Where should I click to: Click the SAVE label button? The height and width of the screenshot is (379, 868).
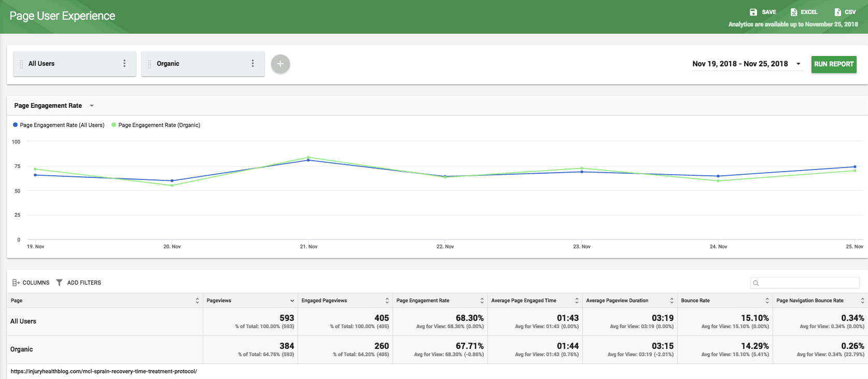coord(769,12)
